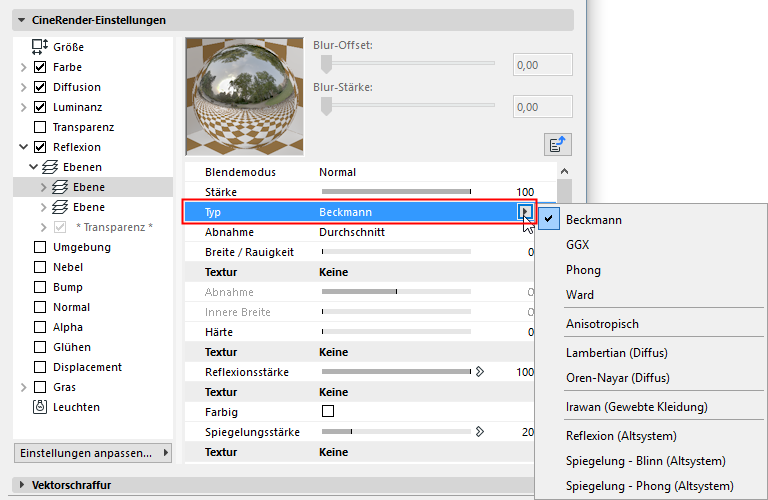This screenshot has height=500, width=768.
Task: Click the reflective sphere material preview
Action: click(x=244, y=96)
